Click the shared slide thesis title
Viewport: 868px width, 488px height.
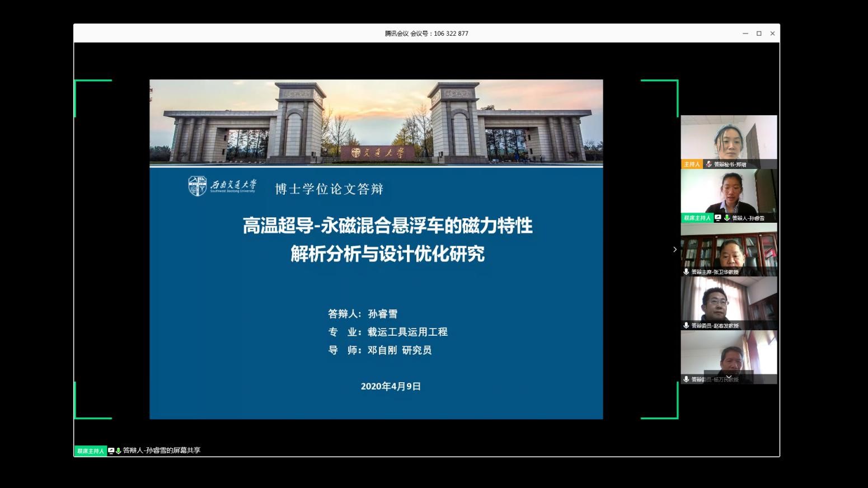coord(387,240)
